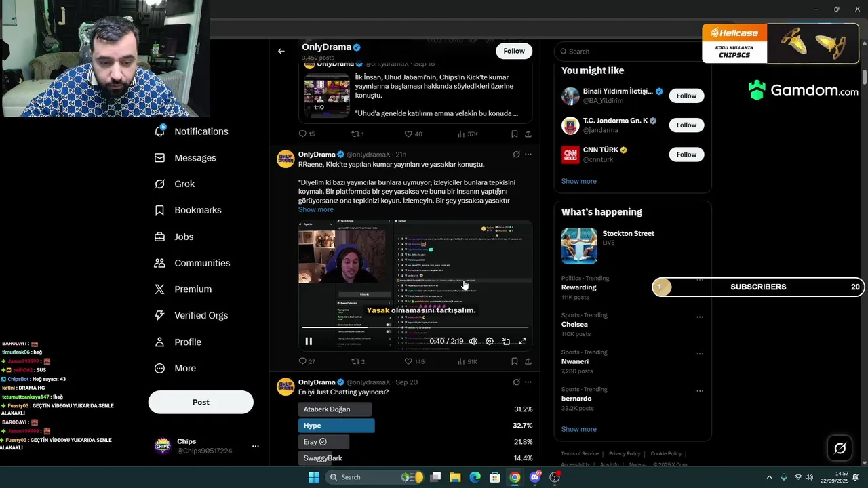Follow OnlyDrama from the header

point(514,51)
